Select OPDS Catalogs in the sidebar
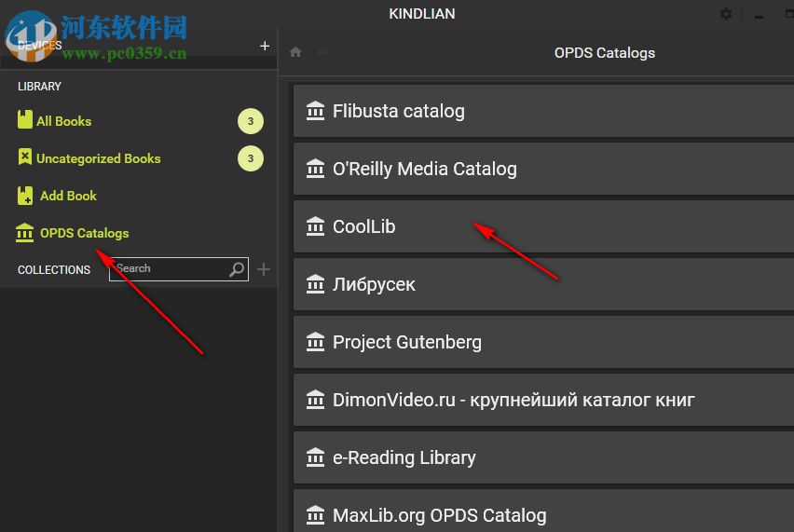The image size is (794, 532). pyautogui.click(x=85, y=233)
